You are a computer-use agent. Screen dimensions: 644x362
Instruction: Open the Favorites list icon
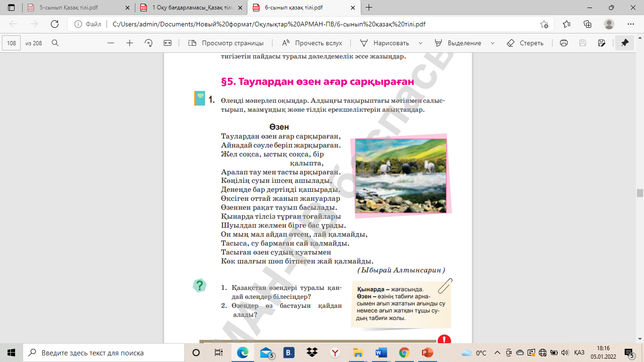[x=567, y=25]
